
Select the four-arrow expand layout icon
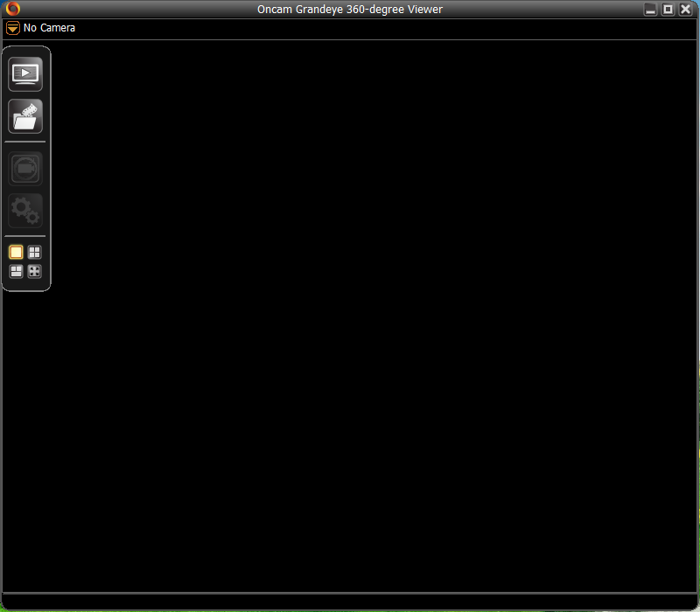point(34,271)
